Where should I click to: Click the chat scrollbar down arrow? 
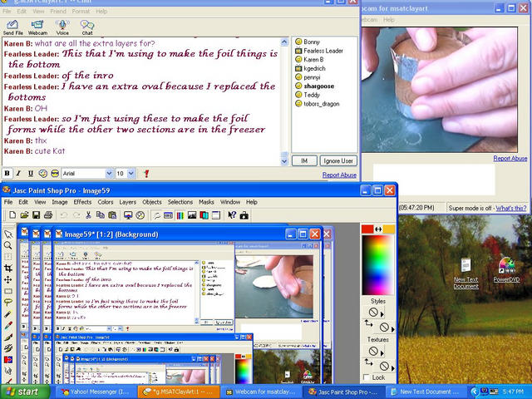click(x=284, y=162)
